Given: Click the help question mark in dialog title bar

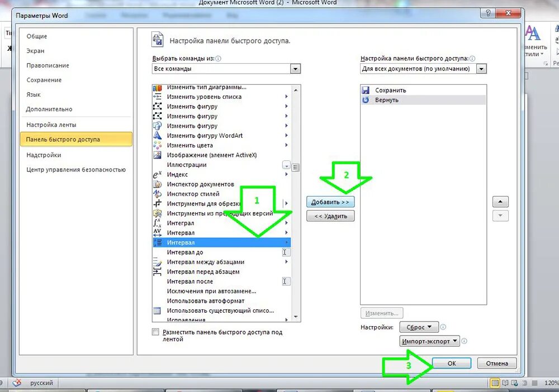Looking at the screenshot, I should [x=488, y=13].
